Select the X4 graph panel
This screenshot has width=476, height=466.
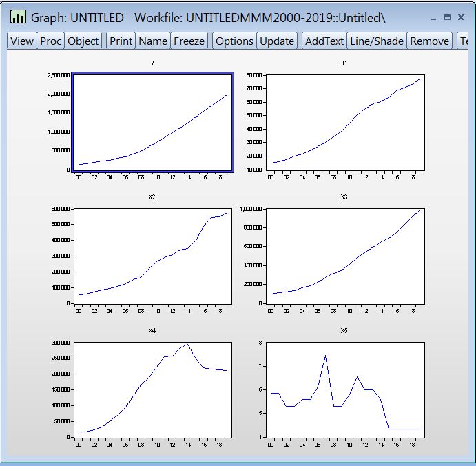coord(152,389)
